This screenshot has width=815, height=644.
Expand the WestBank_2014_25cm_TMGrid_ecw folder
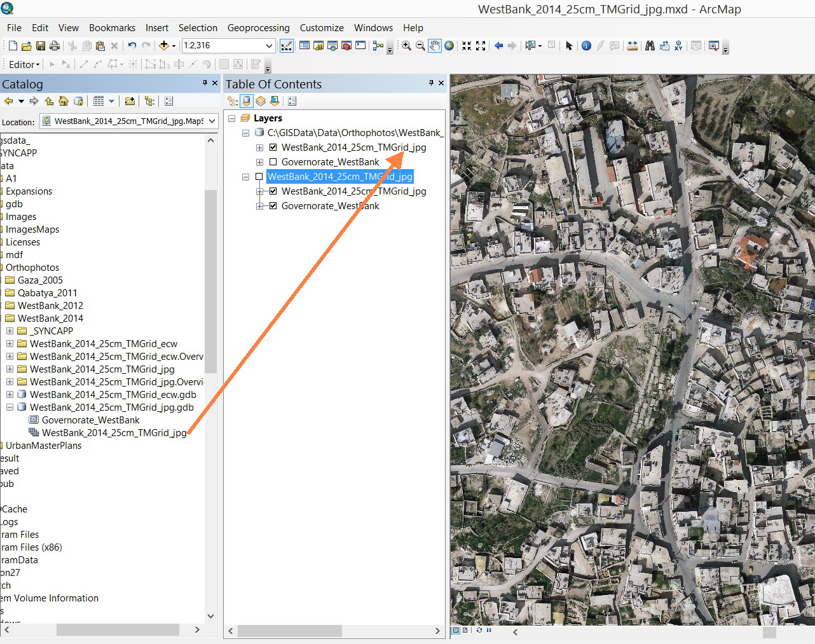point(10,344)
